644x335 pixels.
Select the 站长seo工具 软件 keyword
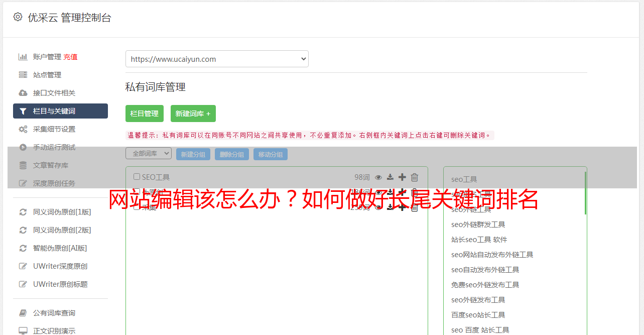(479, 240)
